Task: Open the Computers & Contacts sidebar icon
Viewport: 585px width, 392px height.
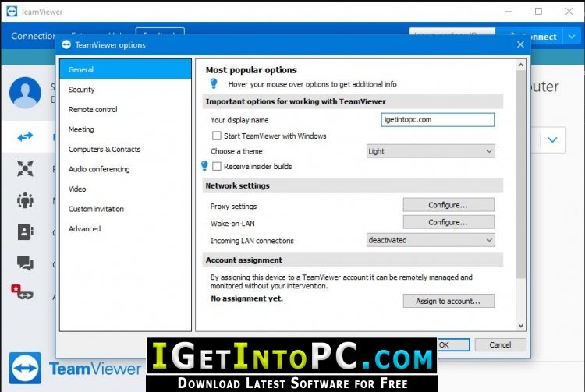Action: click(x=25, y=231)
